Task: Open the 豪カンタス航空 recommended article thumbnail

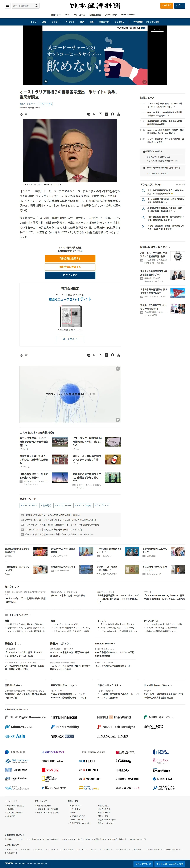Action: 60,441
